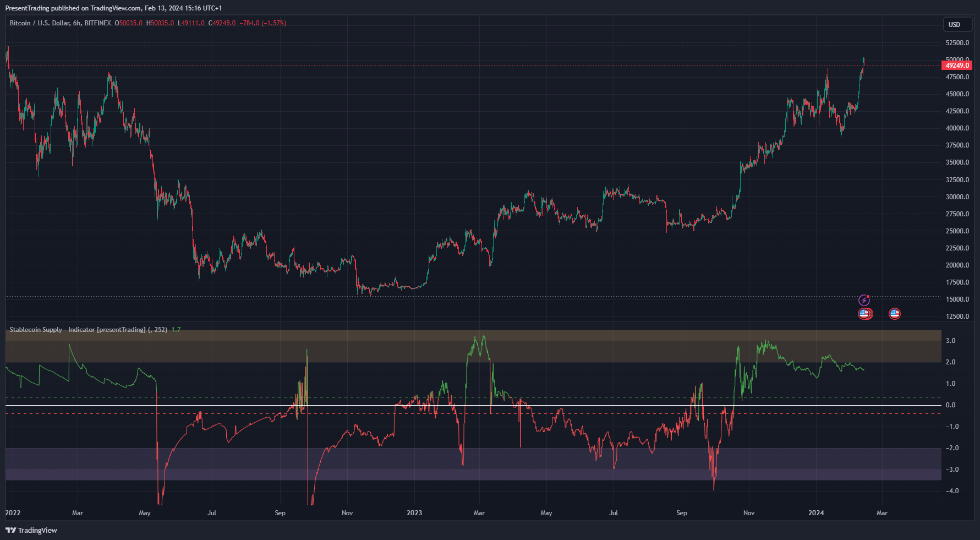Click the green 1.7 indicator value
This screenshot has width=980, height=540.
click(x=176, y=330)
